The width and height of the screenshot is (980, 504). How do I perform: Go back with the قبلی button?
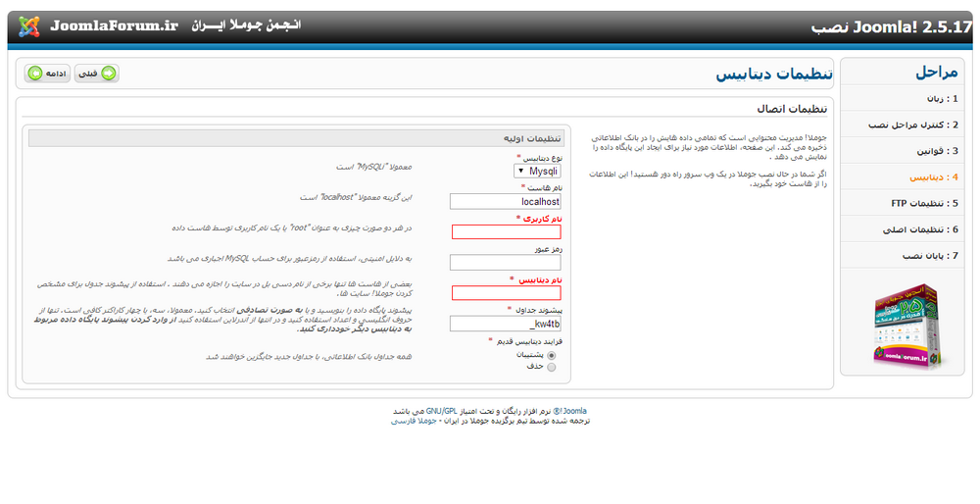[96, 74]
